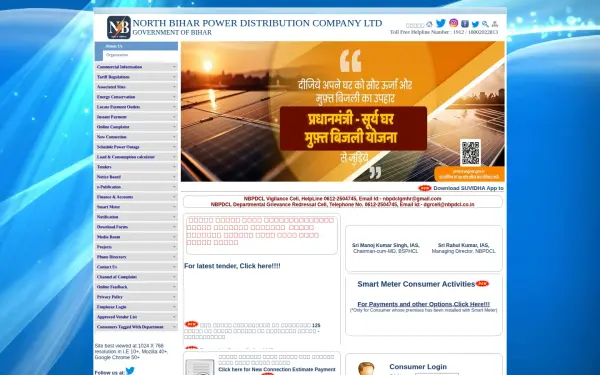Click the Toll Free Helpline Number text
This screenshot has width=600, height=375.
click(444, 32)
